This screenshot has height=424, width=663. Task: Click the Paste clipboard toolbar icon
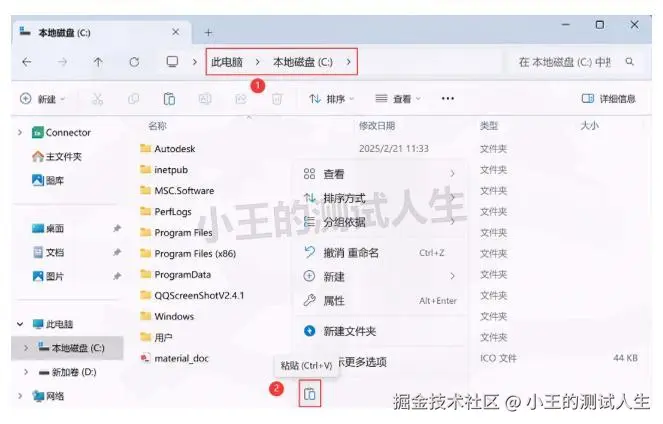coord(169,99)
